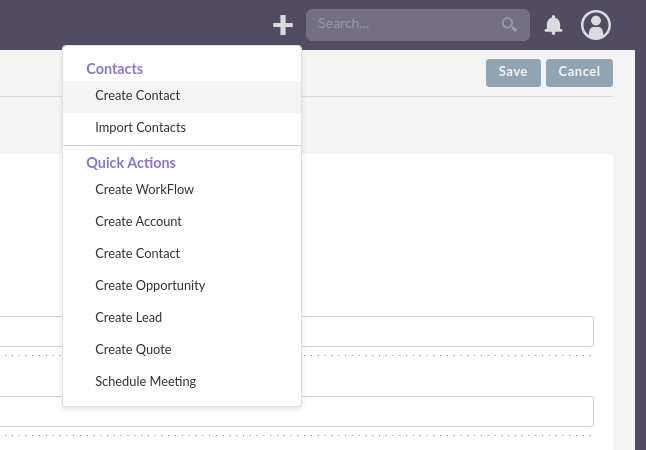Choose Create Account quick action
Image resolution: width=646 pixels, height=450 pixels.
(138, 222)
